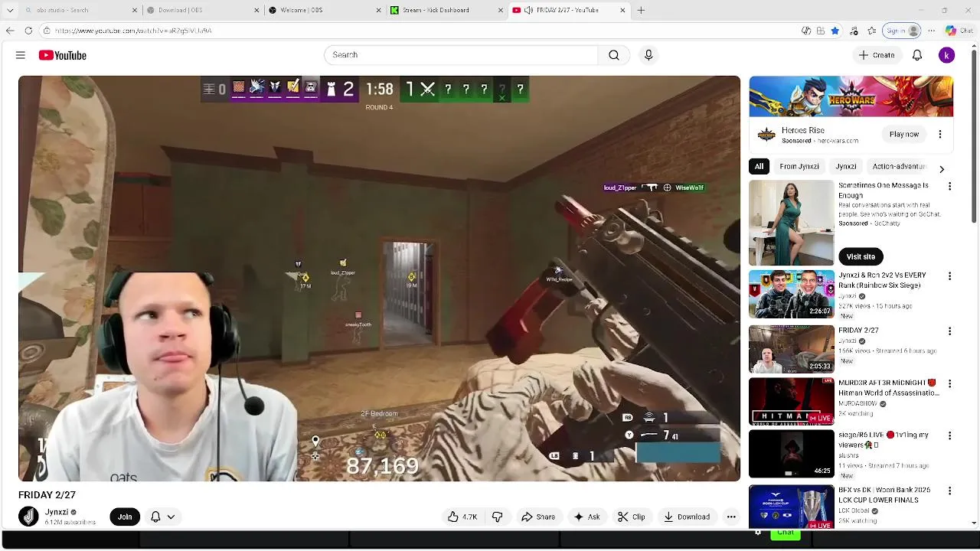Show more filter chips with right arrow
This screenshot has width=980, height=551.
pyautogui.click(x=942, y=169)
